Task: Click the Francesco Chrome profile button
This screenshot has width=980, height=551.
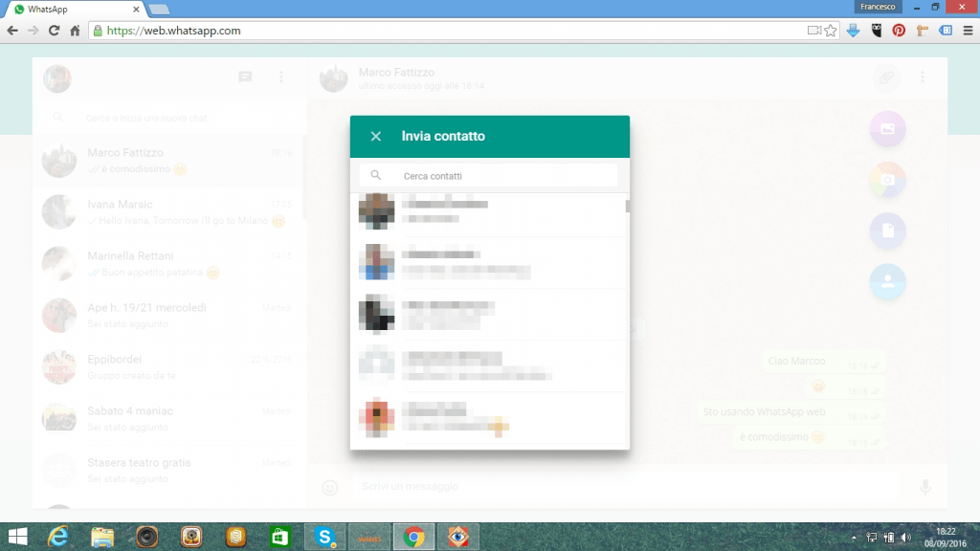Action: tap(878, 7)
